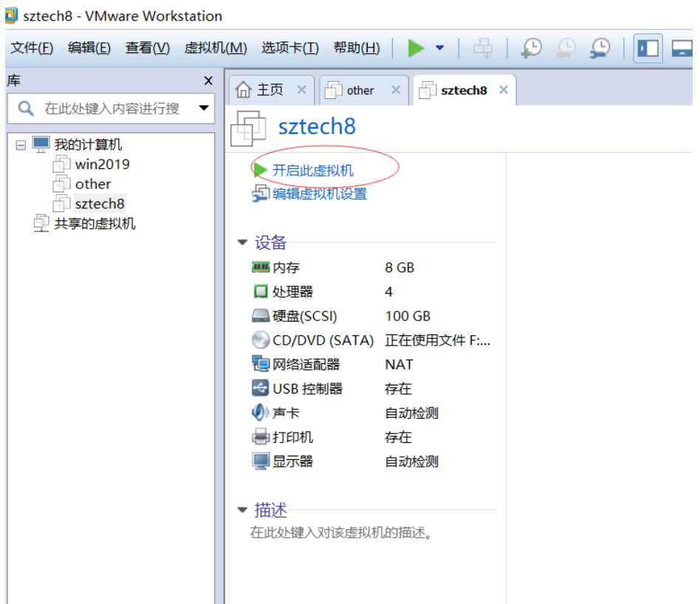Click the revert to snapshot toolbar icon
Image resolution: width=700 pixels, height=604 pixels.
[x=566, y=48]
